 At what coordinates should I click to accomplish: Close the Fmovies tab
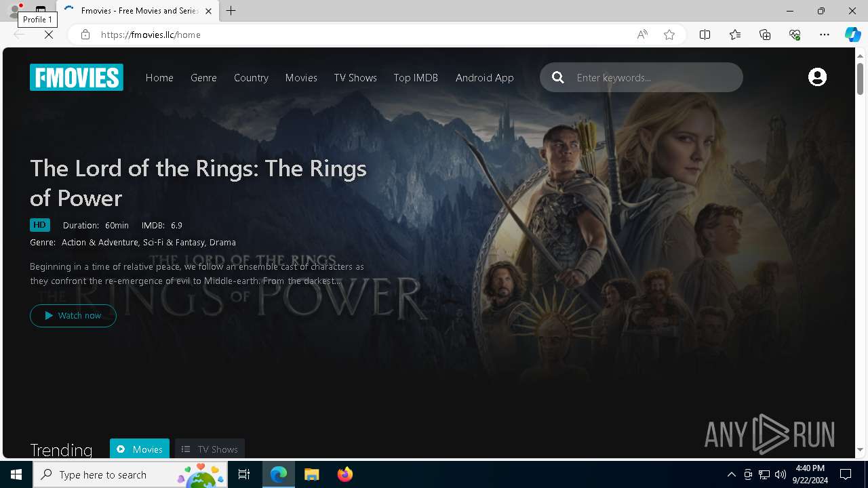pyautogui.click(x=208, y=11)
